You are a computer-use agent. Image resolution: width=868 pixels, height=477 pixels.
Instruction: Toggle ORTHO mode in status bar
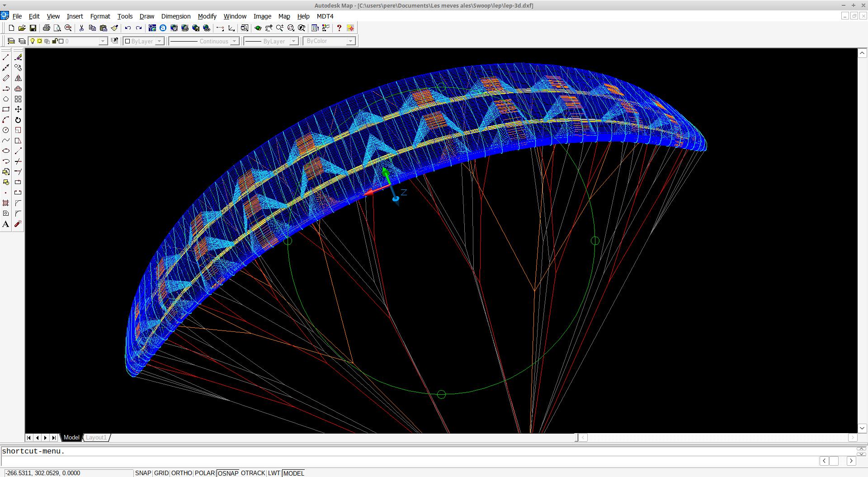click(181, 473)
